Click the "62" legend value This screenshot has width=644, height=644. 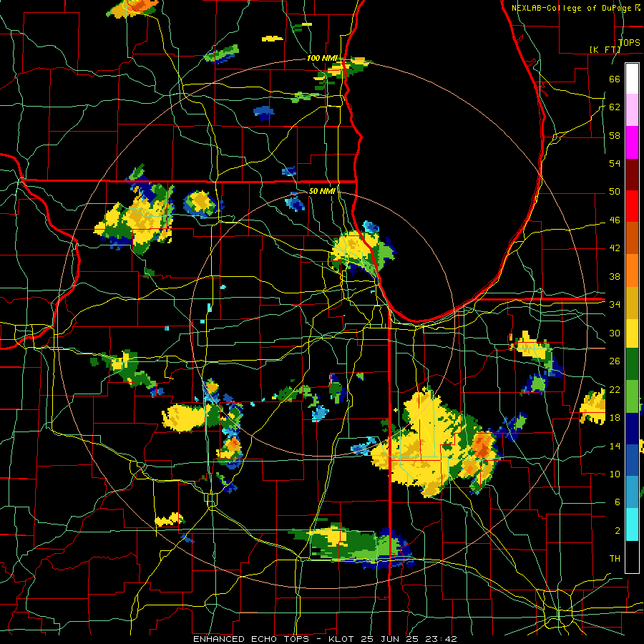(x=615, y=107)
